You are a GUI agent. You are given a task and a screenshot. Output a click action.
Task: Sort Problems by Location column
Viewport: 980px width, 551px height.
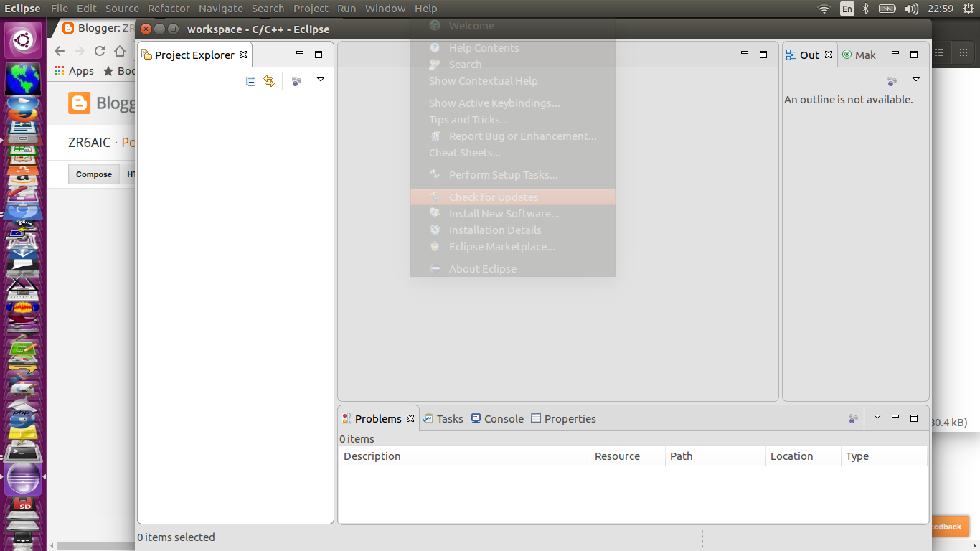tap(804, 456)
